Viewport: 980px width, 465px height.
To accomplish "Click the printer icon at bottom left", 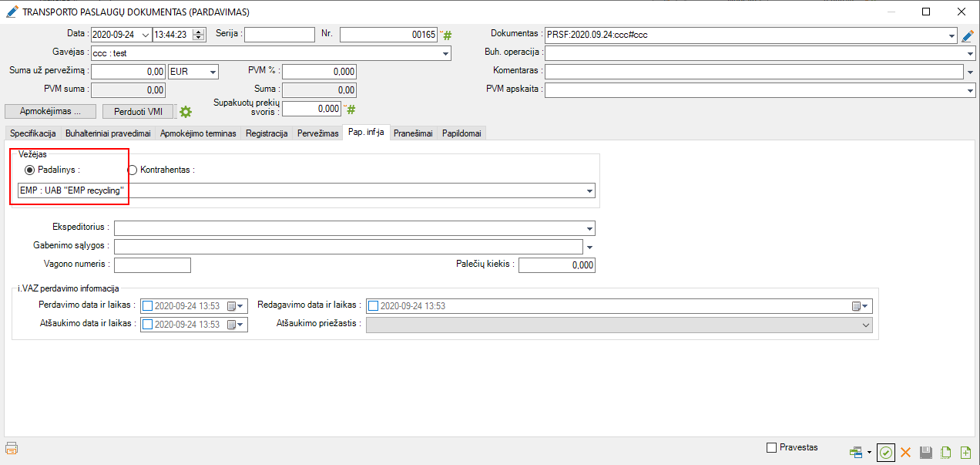I will point(11,448).
